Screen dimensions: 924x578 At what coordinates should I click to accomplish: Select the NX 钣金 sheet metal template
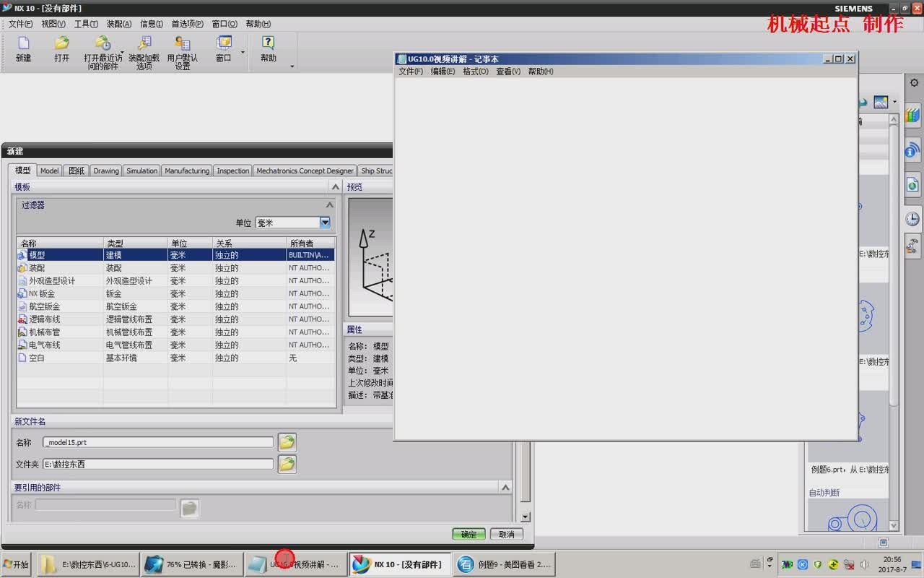[176, 293]
